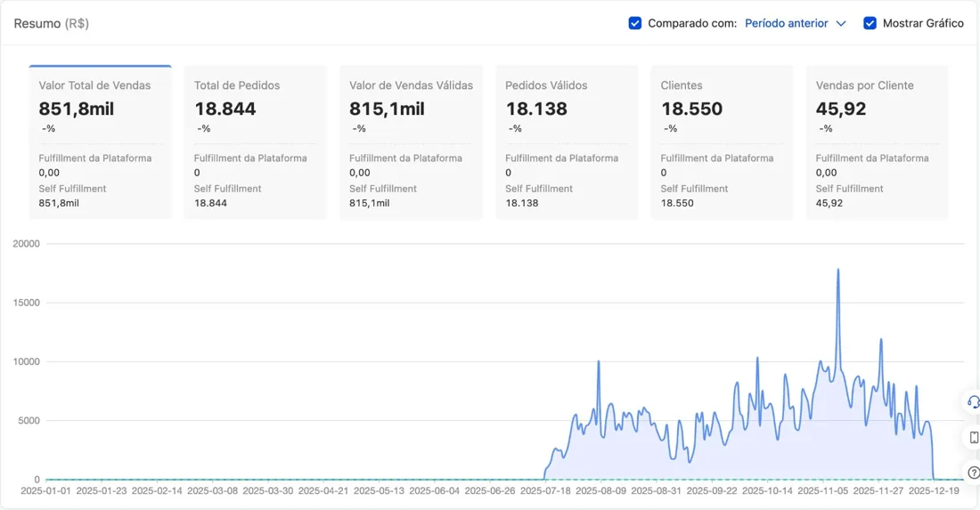
Task: Select the Vendas por Cliente card
Action: pyautogui.click(x=877, y=142)
